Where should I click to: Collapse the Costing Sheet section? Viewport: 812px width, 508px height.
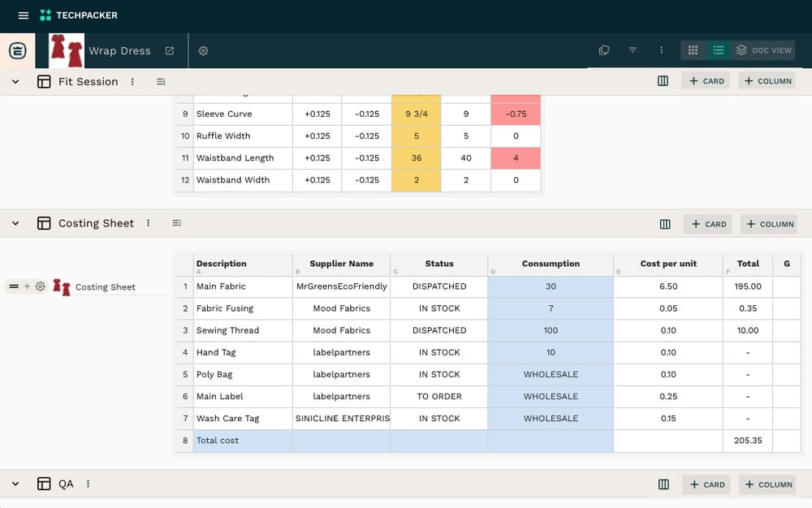[15, 223]
